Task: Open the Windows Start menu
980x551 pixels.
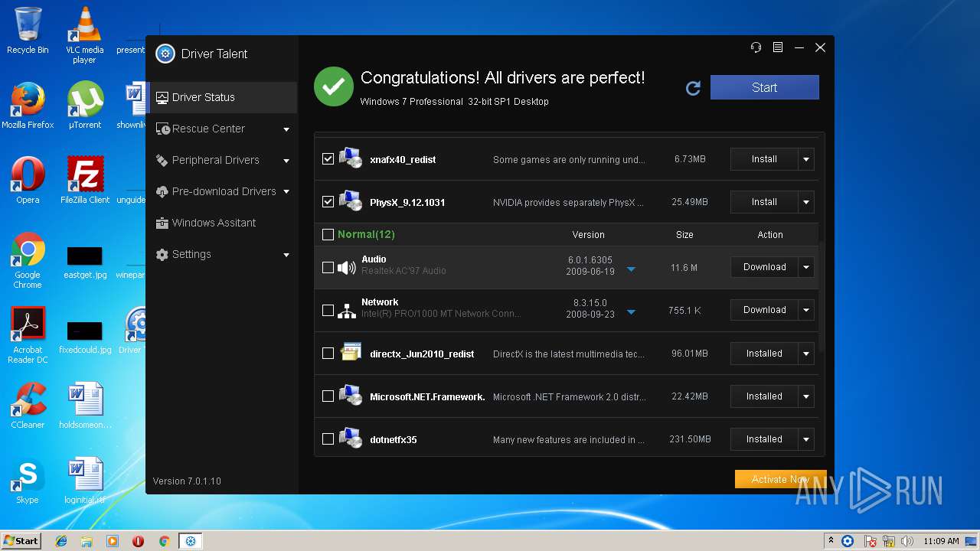Action: (x=21, y=541)
